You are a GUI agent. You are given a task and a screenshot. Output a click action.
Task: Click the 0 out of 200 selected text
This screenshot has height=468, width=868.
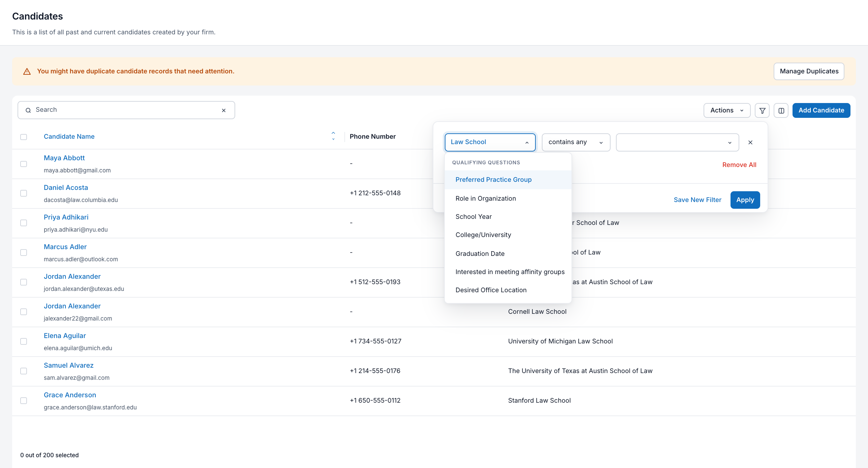[x=50, y=455]
